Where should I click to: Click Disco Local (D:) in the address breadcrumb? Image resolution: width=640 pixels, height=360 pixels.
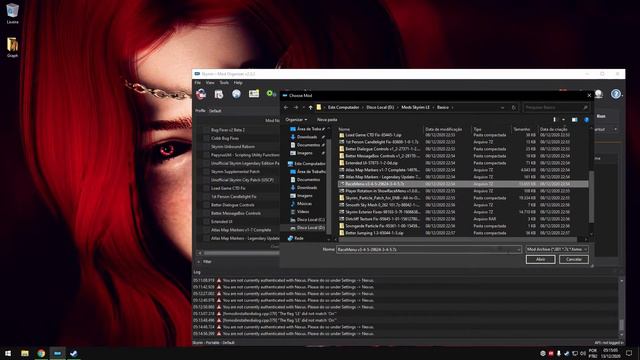tap(380, 107)
